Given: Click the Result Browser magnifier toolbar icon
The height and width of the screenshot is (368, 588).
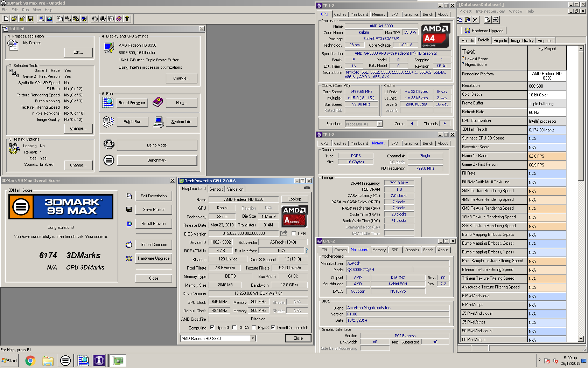Looking at the screenshot, I should (x=49, y=19).
